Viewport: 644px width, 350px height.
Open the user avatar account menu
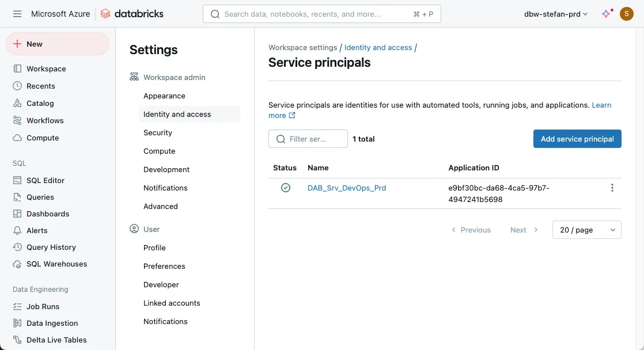click(x=626, y=14)
